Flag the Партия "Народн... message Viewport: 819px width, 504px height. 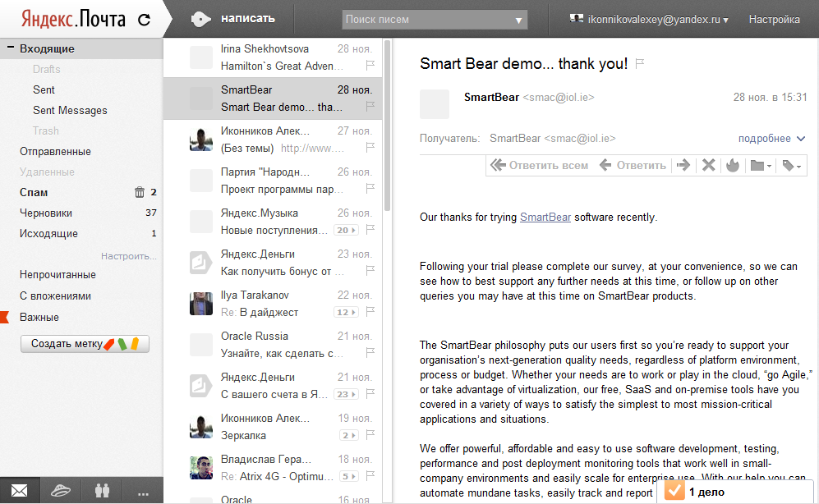tap(370, 188)
